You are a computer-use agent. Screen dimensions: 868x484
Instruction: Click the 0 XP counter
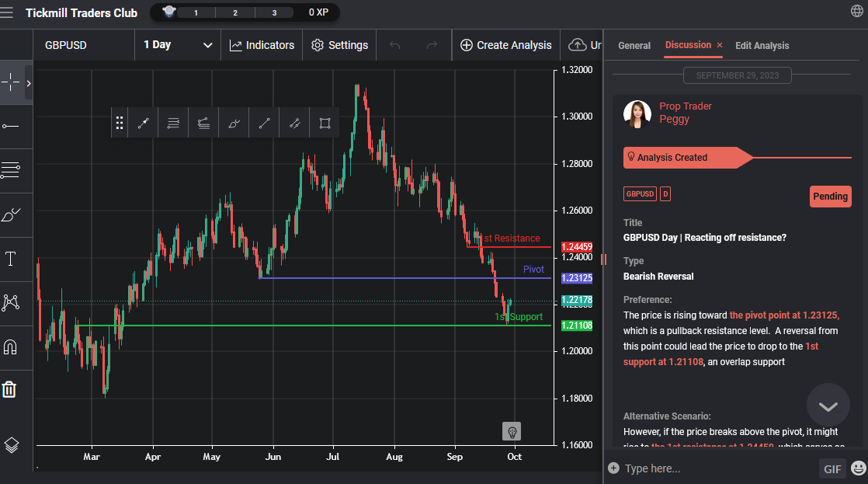[x=318, y=12]
